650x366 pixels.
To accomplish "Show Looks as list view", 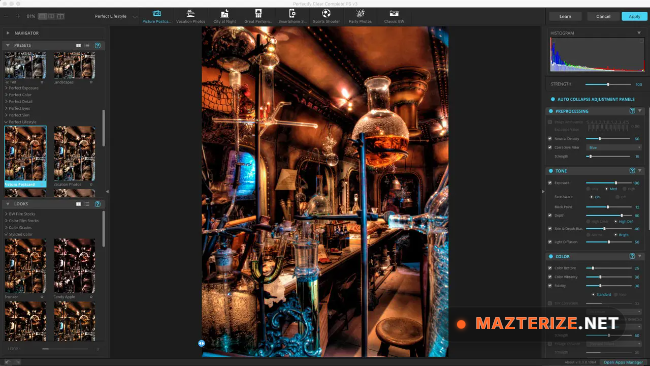I will [x=87, y=204].
